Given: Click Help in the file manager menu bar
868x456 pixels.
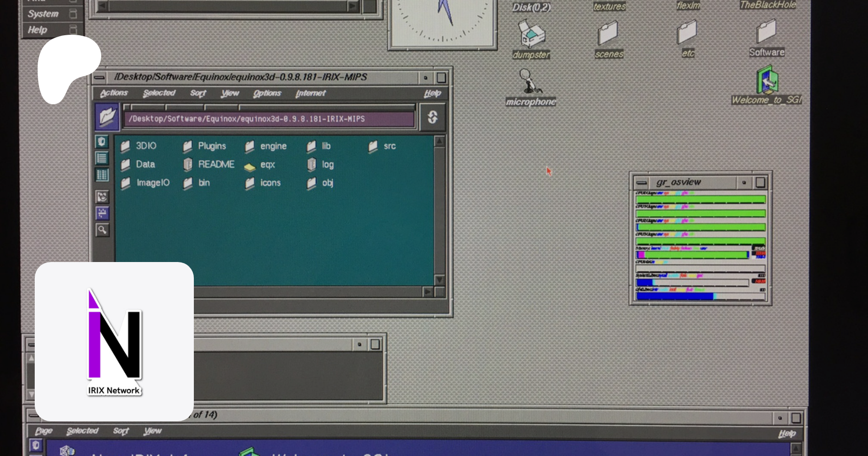Looking at the screenshot, I should (432, 93).
